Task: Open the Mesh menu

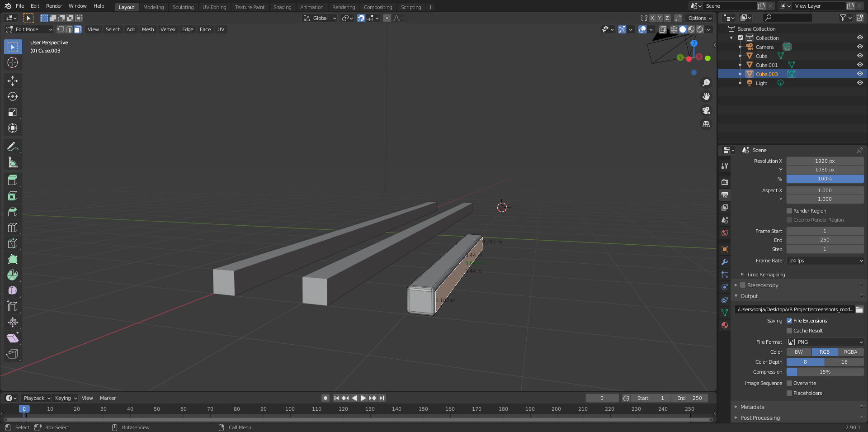Action: point(148,29)
